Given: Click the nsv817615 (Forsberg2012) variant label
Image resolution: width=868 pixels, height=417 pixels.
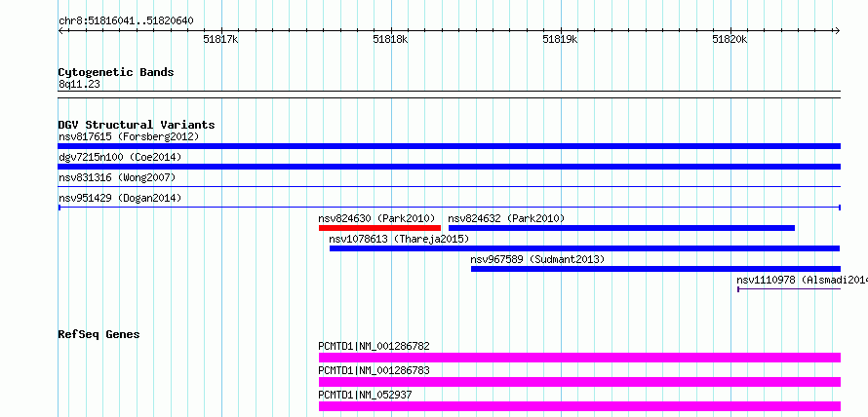Looking at the screenshot, I should coord(129,136).
